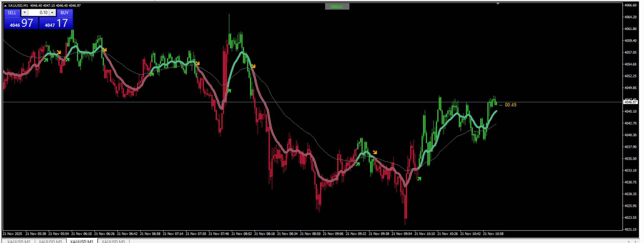Click the green ribbon label button

coord(337,7)
